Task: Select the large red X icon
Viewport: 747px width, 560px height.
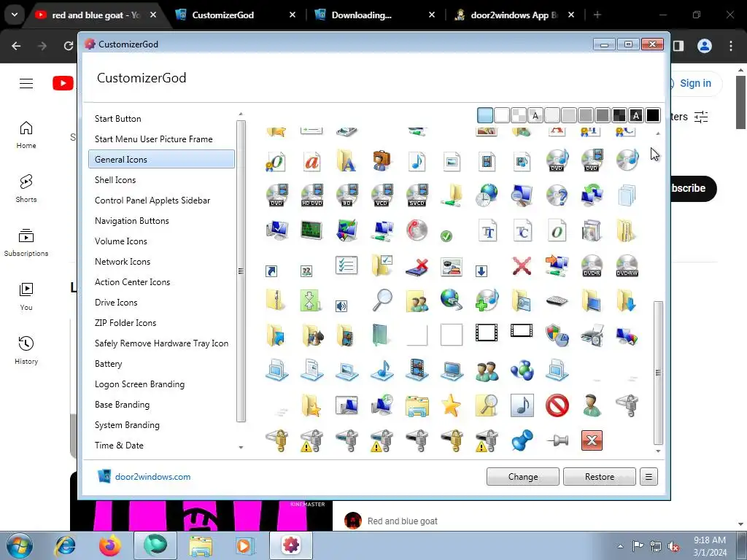Action: coord(522,265)
